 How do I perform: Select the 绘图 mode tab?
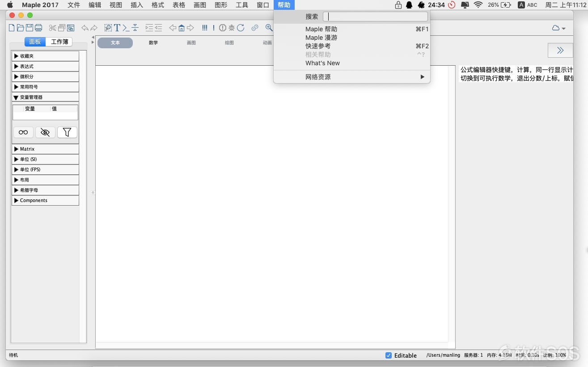pos(229,43)
